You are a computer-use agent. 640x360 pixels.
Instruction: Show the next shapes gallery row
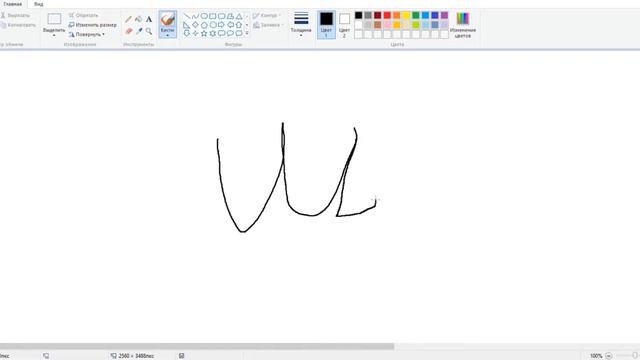click(247, 25)
